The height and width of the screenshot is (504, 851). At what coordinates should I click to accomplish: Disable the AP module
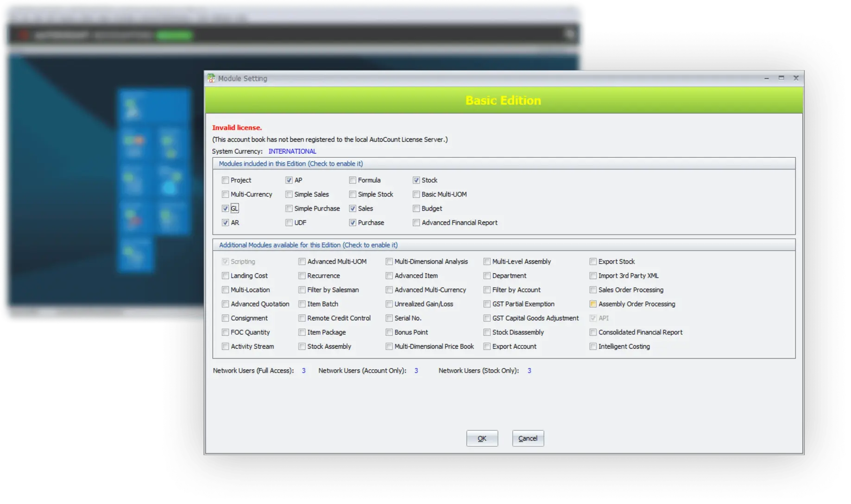pyautogui.click(x=289, y=180)
